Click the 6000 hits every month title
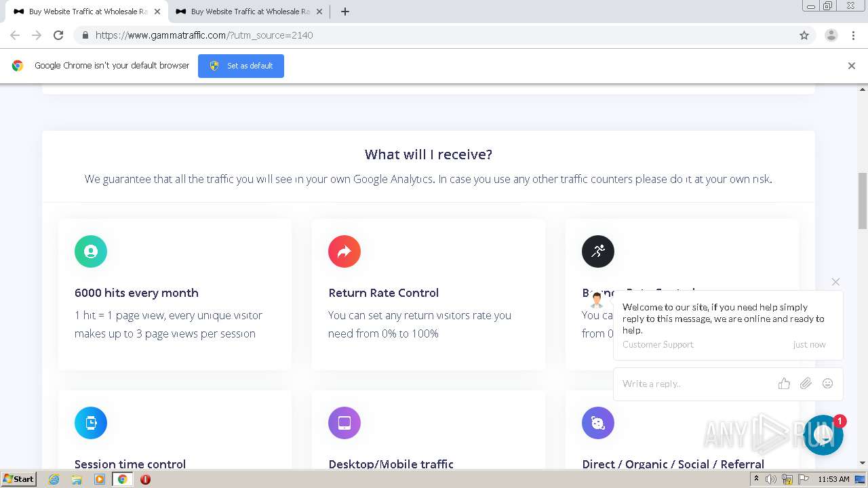 tap(136, 293)
